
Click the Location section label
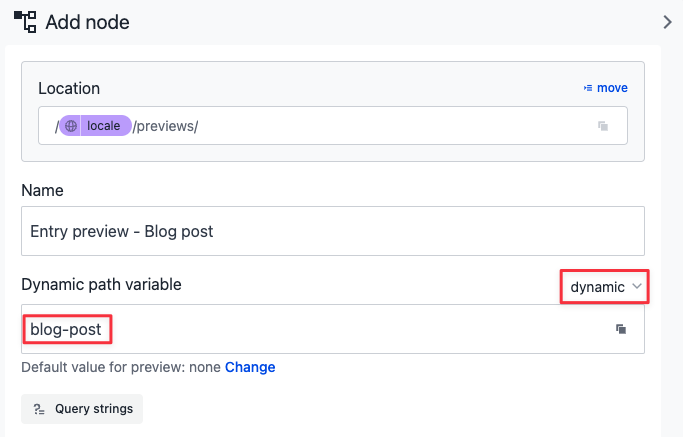point(69,88)
